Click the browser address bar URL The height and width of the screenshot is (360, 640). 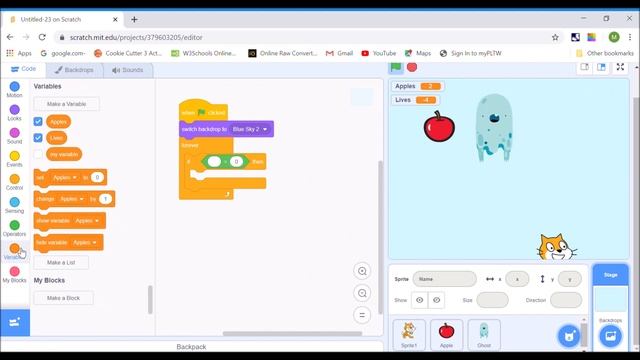136,37
